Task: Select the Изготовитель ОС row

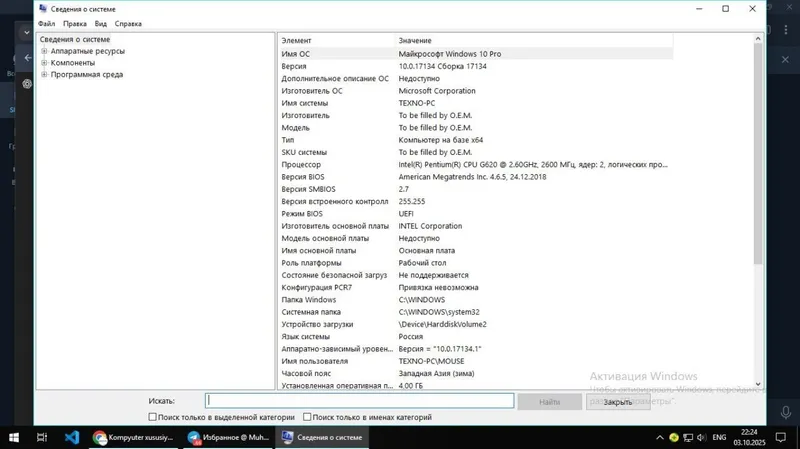Action: click(476, 91)
